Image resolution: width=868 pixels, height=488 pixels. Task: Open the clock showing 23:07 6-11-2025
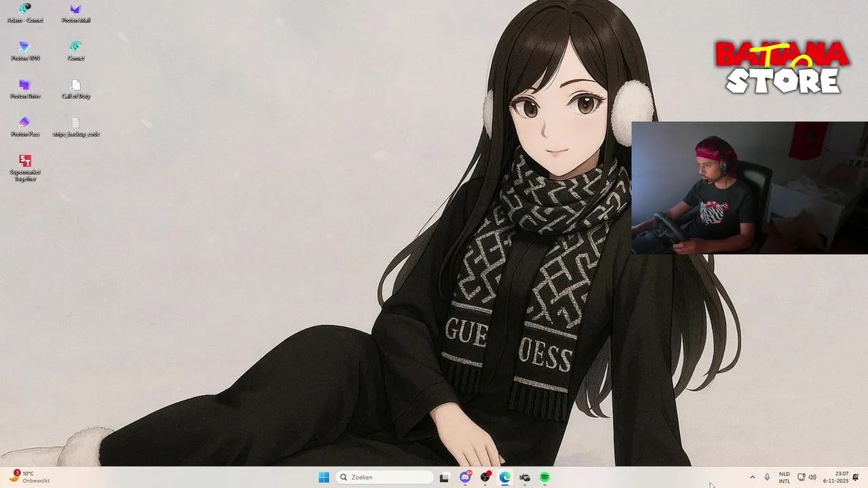click(835, 477)
